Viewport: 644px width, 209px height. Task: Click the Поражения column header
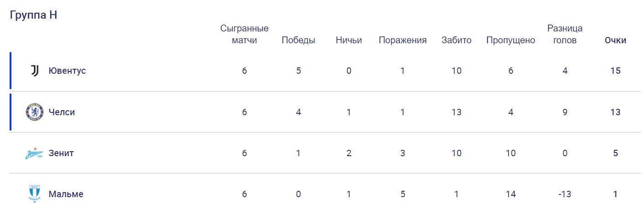403,41
